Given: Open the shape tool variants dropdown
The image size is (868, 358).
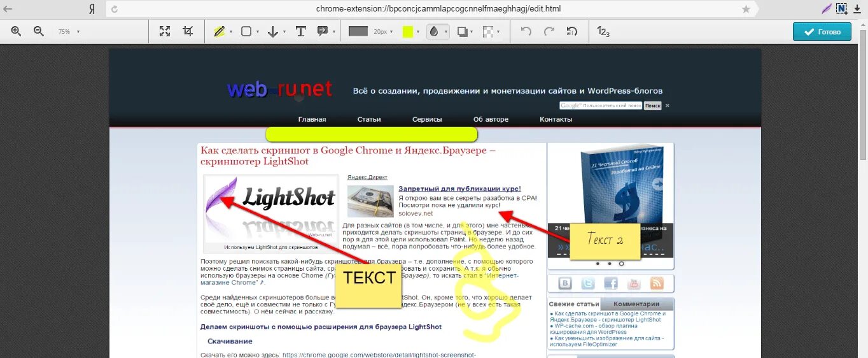Looking at the screenshot, I should [258, 32].
